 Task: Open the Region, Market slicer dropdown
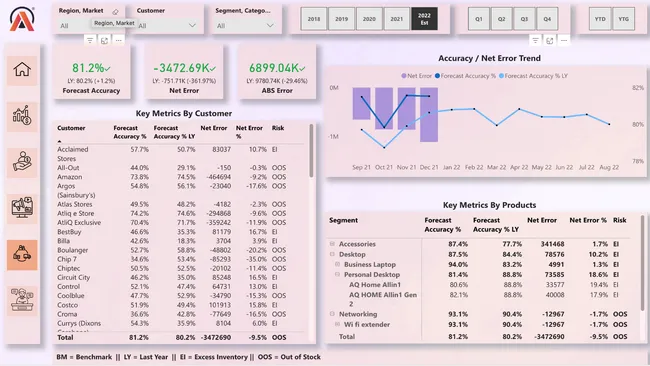(x=89, y=25)
